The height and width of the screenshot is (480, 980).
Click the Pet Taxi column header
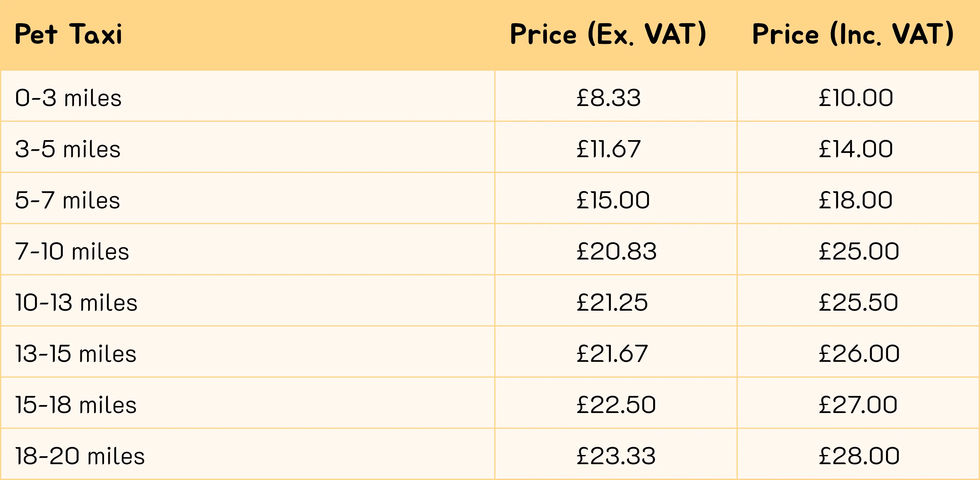[68, 34]
